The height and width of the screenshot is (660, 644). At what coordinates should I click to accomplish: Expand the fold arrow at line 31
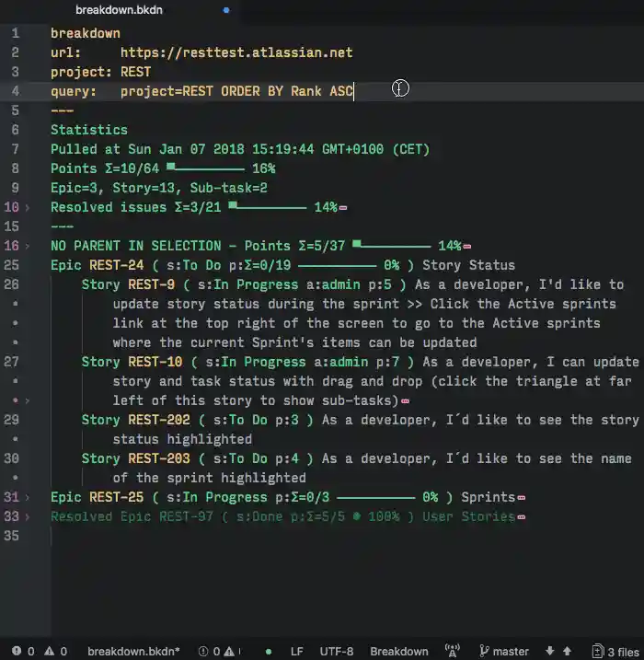pyautogui.click(x=28, y=497)
